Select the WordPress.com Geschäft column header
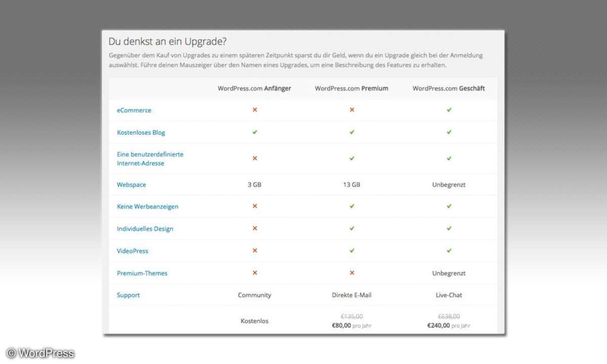The image size is (607, 364). click(x=449, y=88)
